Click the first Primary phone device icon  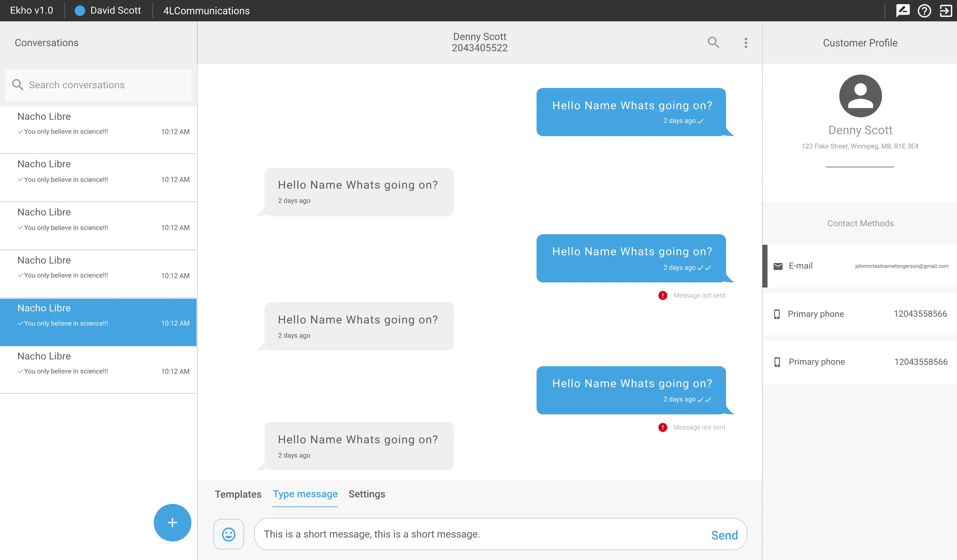click(777, 314)
